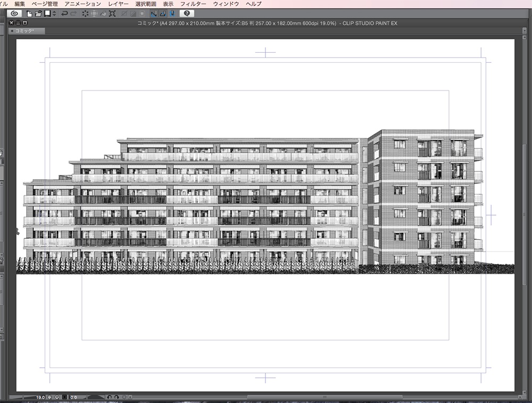Click the horizontal scrollbar left arrow
This screenshot has width=532, height=403.
click(x=131, y=397)
